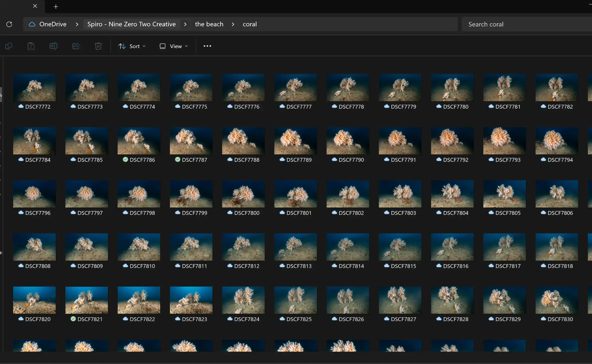
Task: Select the DSCF7821 photo thumbnail
Action: (x=86, y=300)
